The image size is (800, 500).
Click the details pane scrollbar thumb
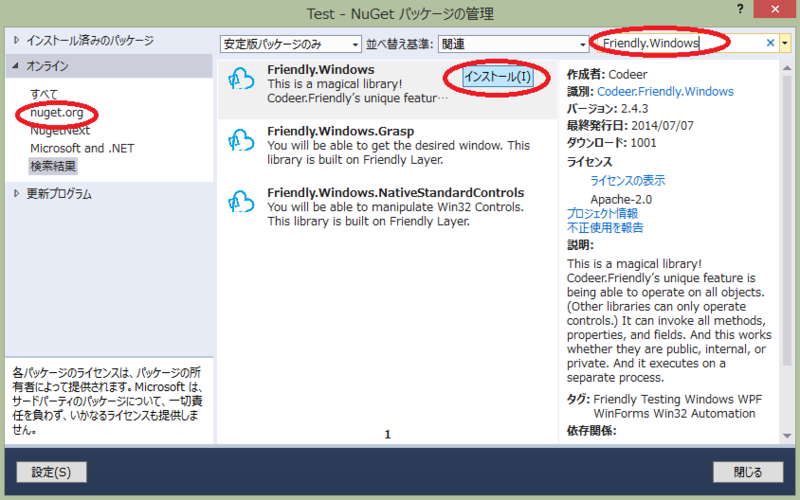coord(787,220)
